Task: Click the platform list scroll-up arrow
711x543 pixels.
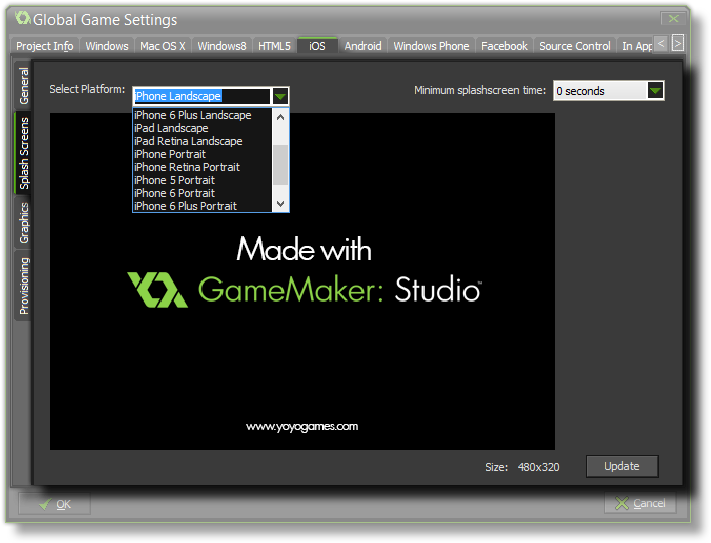Action: click(281, 117)
